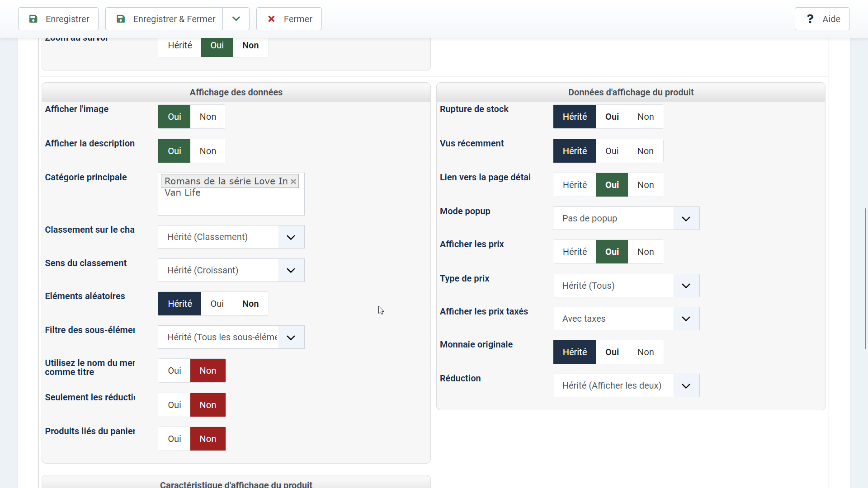Set Eléments aléatoires to Oui
868x488 pixels.
tap(217, 304)
